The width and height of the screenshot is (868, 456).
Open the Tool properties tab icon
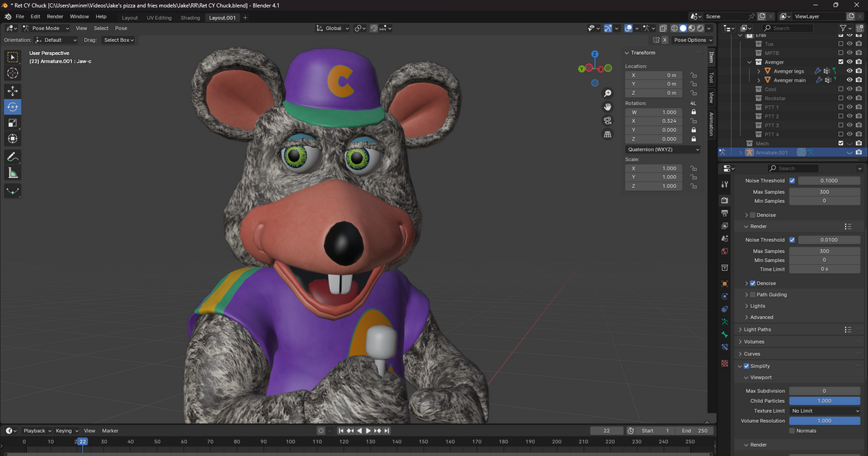[725, 185]
